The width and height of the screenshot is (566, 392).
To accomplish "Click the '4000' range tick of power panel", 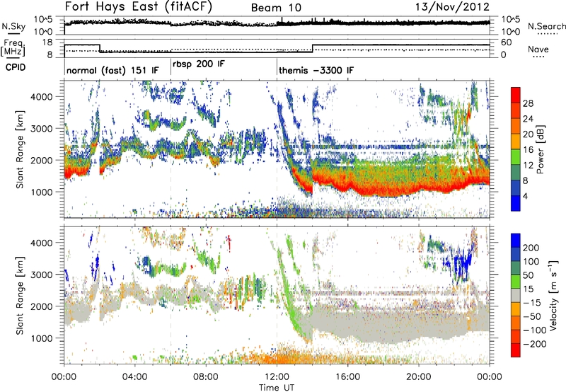I will click(x=41, y=97).
